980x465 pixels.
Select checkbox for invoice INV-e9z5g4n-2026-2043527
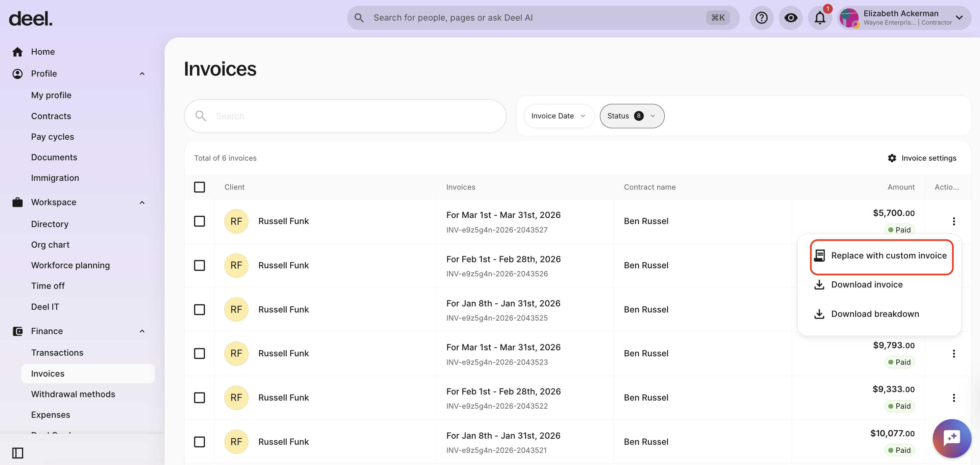199,221
